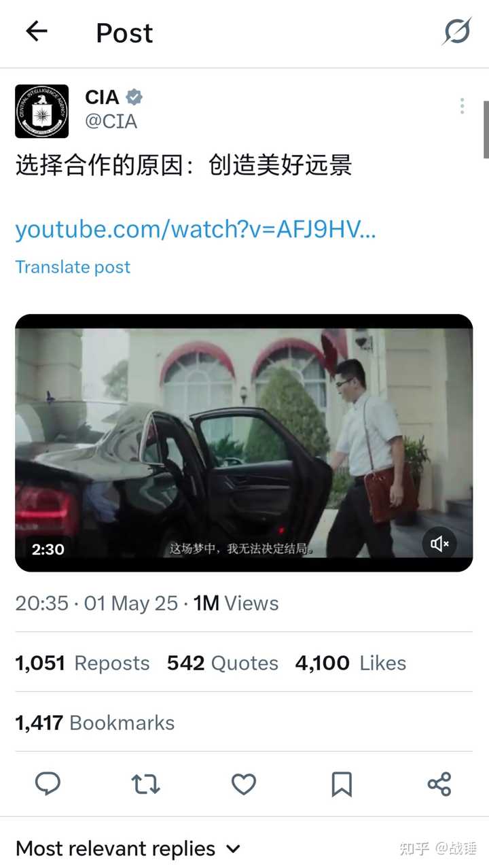Open the CIA profile avatar
Image resolution: width=489 pixels, height=868 pixels.
tap(42, 111)
